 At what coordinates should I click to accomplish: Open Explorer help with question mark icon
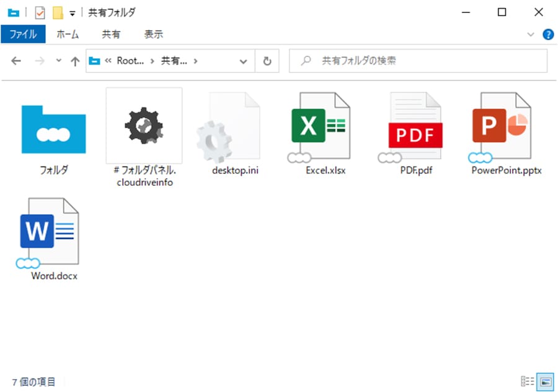pos(548,35)
